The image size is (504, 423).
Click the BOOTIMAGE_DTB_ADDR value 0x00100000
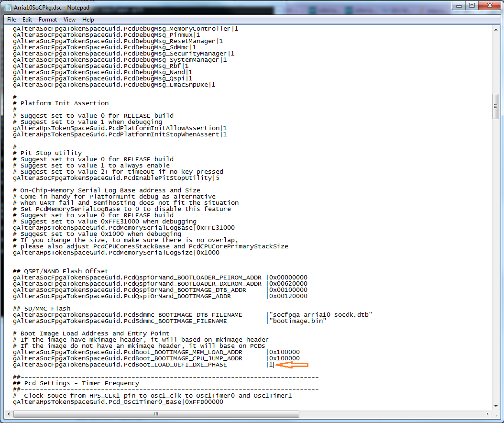288,290
